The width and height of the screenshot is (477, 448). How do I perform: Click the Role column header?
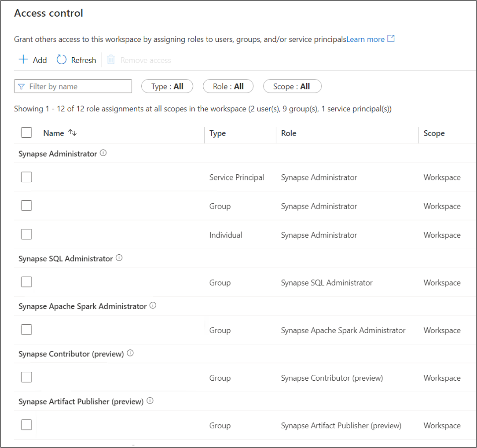click(289, 133)
